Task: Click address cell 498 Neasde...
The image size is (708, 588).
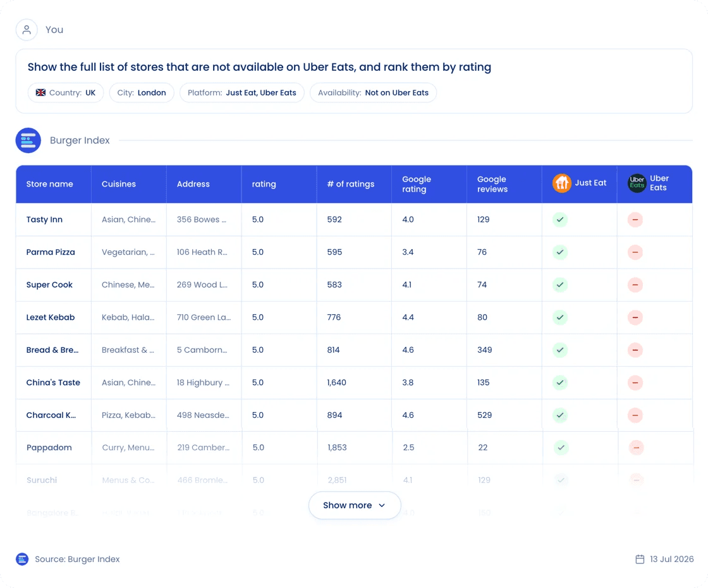Action: coord(203,415)
